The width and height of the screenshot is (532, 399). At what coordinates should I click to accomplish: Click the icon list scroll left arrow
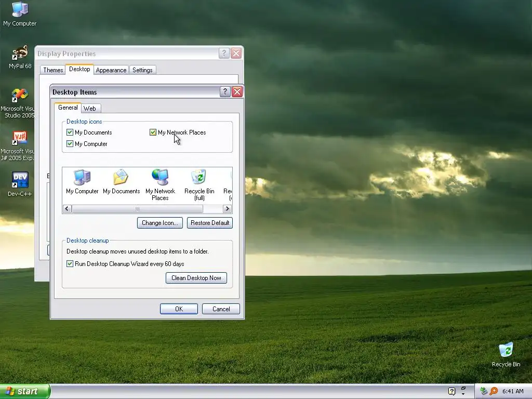pos(67,209)
